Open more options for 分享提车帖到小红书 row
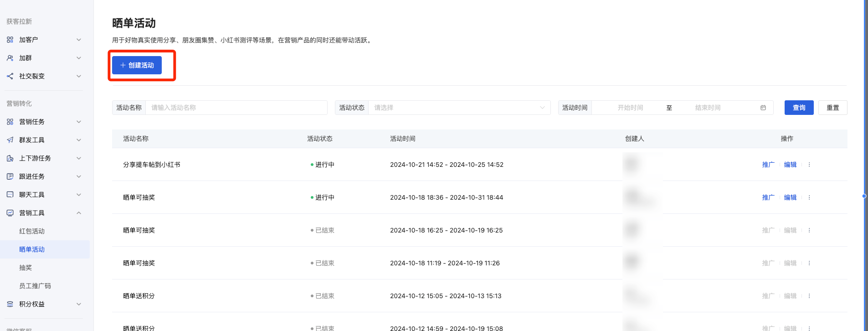868x331 pixels. [809, 165]
